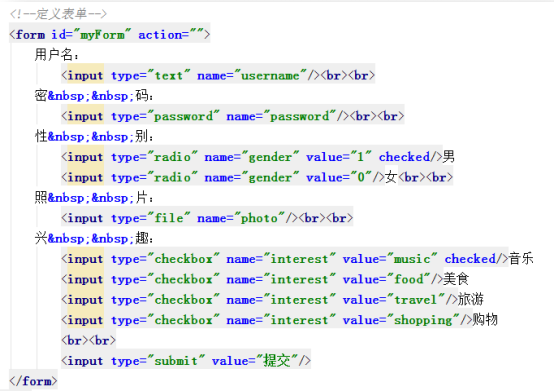Click the 用户名 label text

tap(54, 55)
